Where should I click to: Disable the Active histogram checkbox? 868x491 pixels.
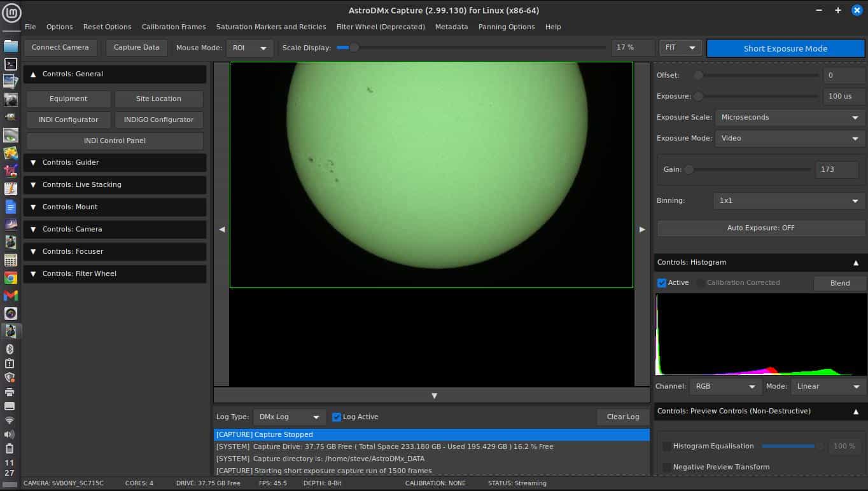662,283
